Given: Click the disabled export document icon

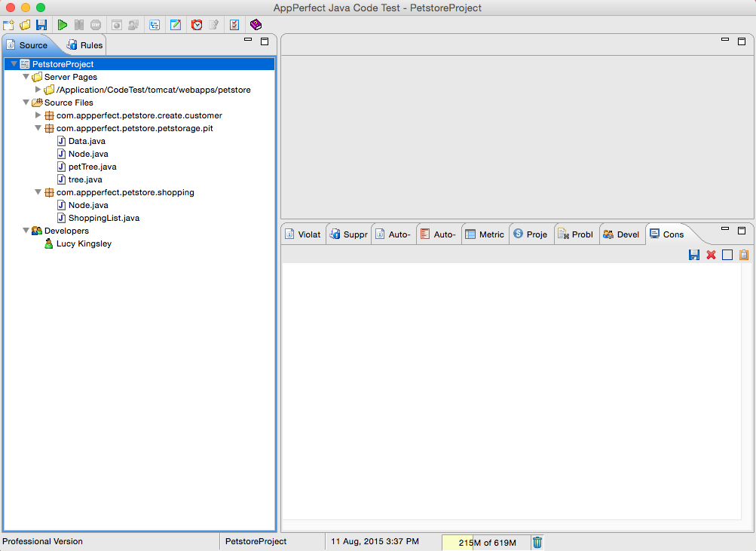Looking at the screenshot, I should coord(213,25).
